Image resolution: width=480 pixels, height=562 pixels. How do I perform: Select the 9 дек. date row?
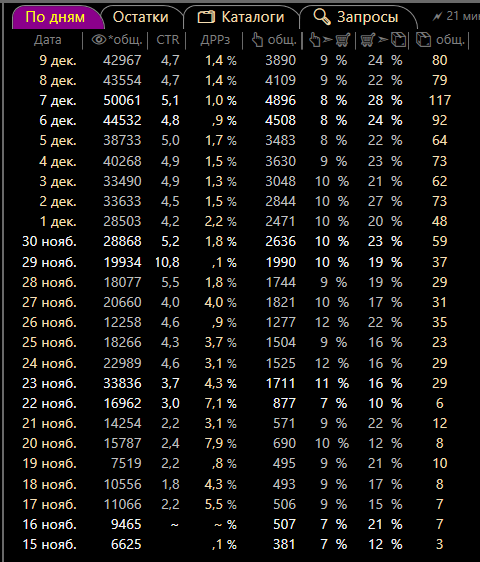tap(58, 60)
